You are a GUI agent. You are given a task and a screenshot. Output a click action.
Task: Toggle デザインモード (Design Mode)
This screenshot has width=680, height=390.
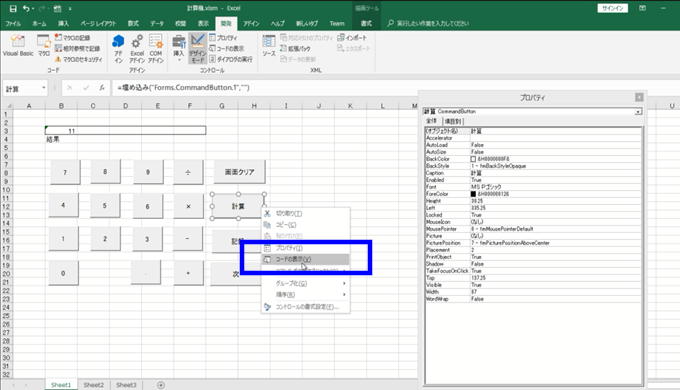pyautogui.click(x=197, y=48)
